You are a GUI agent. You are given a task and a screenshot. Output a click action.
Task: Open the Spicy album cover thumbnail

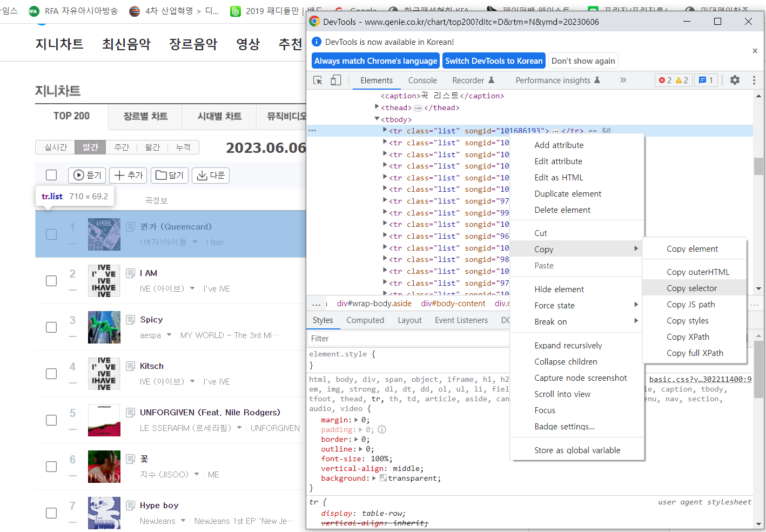click(104, 327)
